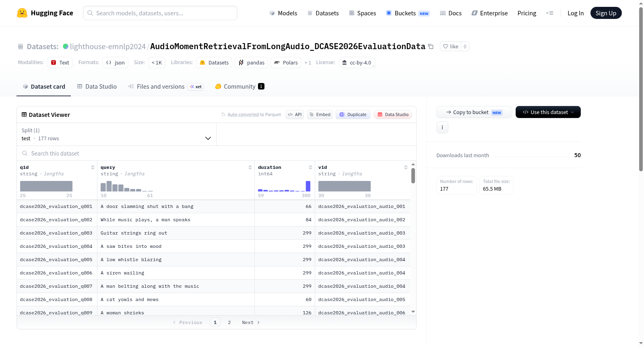Open Models in the top navigation
644x347 pixels.
click(x=283, y=13)
